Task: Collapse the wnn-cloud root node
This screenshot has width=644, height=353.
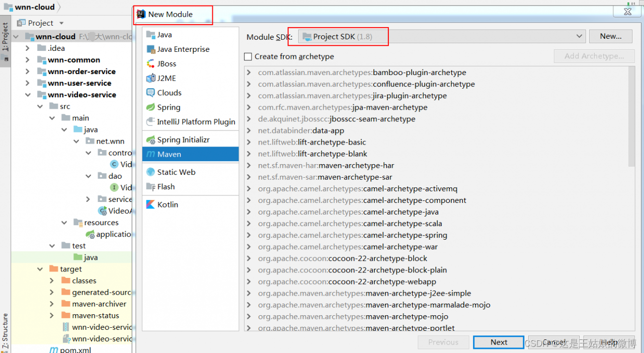Action: click(16, 37)
